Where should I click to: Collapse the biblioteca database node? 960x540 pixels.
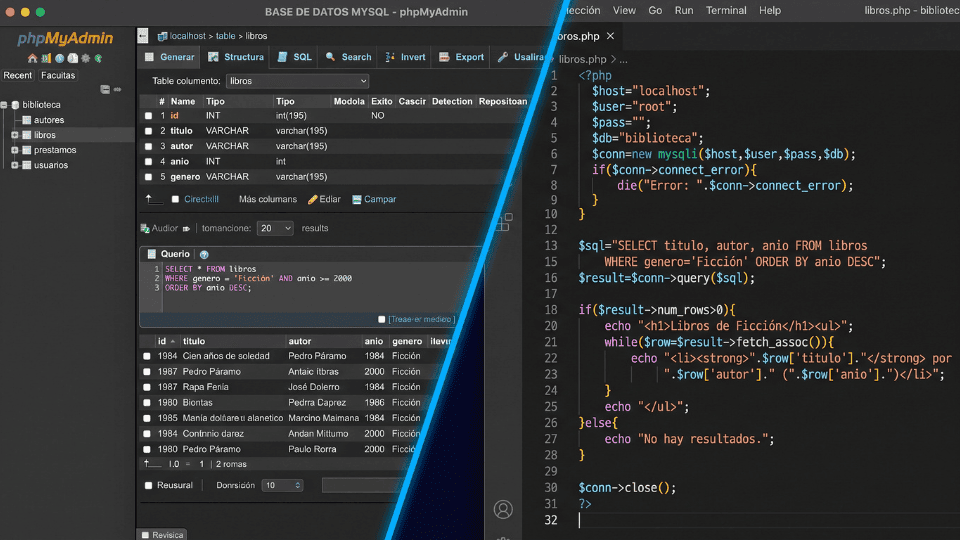[x=4, y=105]
